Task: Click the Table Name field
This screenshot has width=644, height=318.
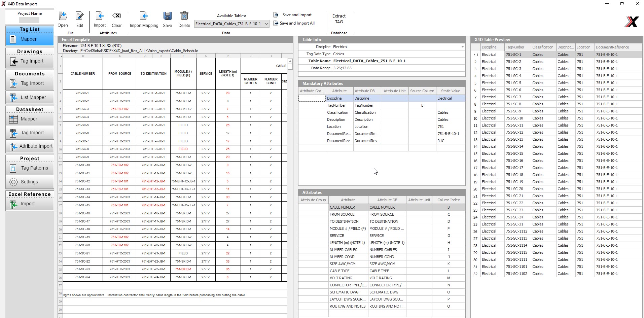Action: click(x=399, y=61)
